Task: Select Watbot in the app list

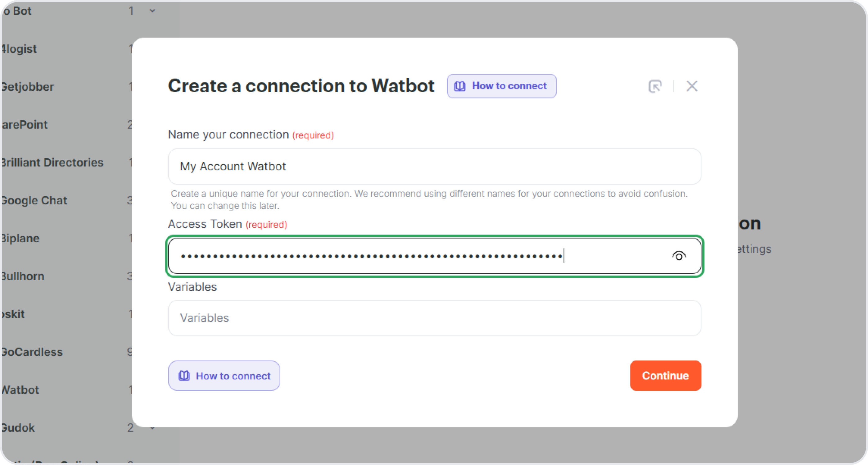Action: click(x=20, y=390)
